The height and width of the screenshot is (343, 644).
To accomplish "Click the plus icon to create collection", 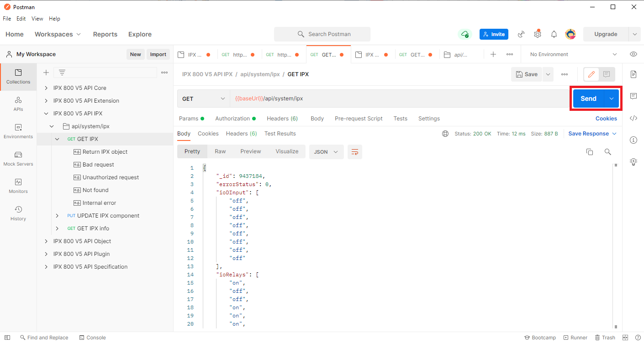I will 46,73.
